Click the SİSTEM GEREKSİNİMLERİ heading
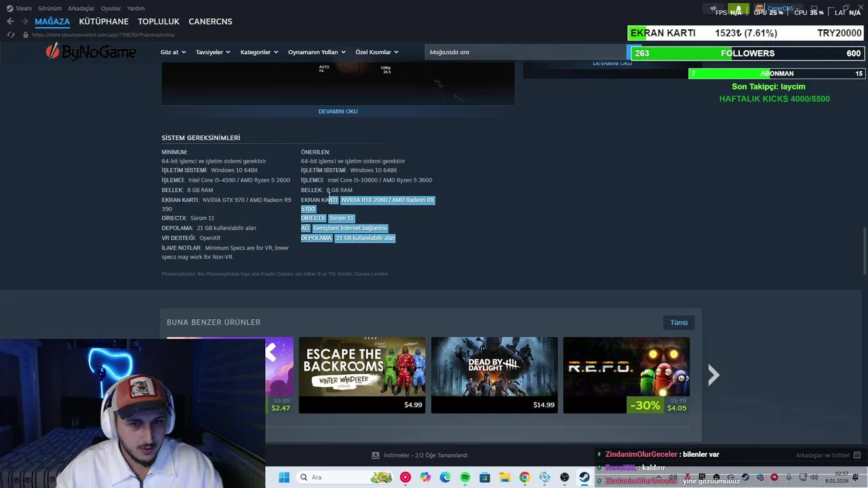Viewport: 868px width, 488px height. click(x=201, y=138)
